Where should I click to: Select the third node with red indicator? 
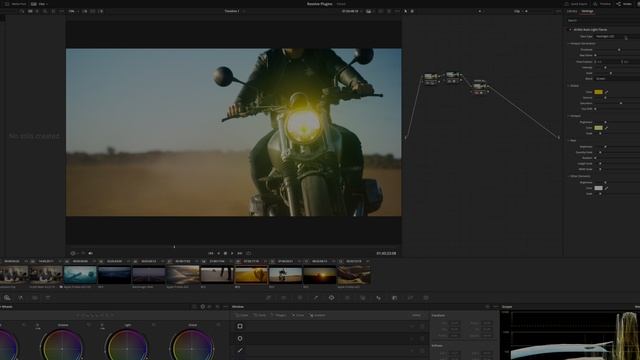tap(480, 87)
